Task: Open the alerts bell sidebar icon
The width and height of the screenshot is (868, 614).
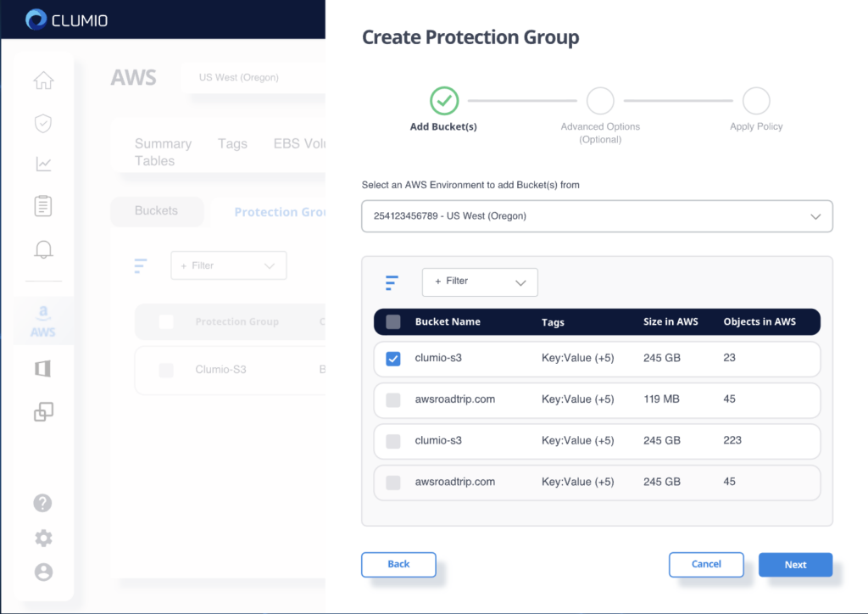Action: point(43,249)
